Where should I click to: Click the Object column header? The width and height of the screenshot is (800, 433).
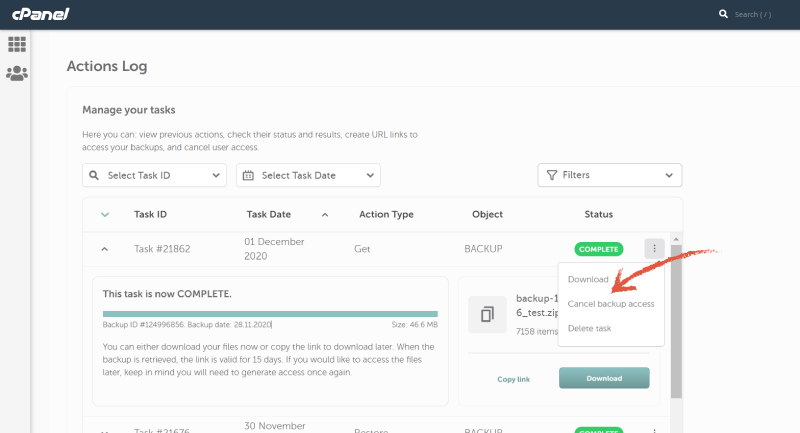point(487,215)
